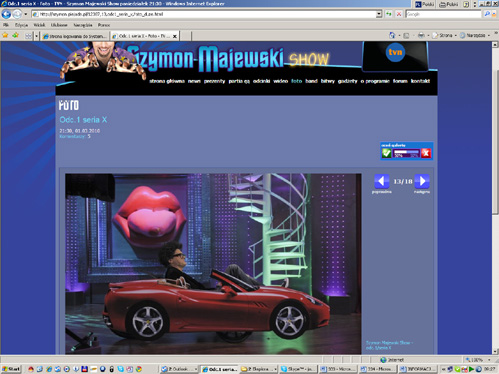Image resolution: width=499 pixels, height=374 pixels.
Task: Open the 'gadżety' site link
Action: coord(347,81)
